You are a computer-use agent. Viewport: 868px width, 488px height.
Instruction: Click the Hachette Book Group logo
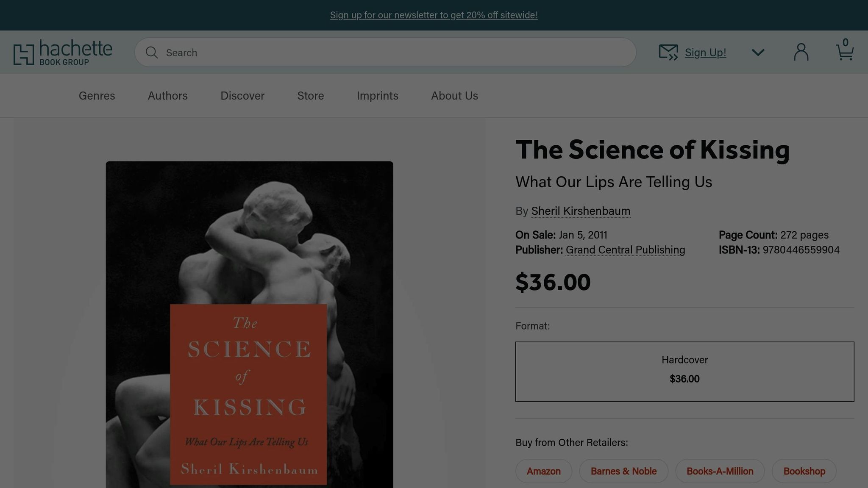63,52
